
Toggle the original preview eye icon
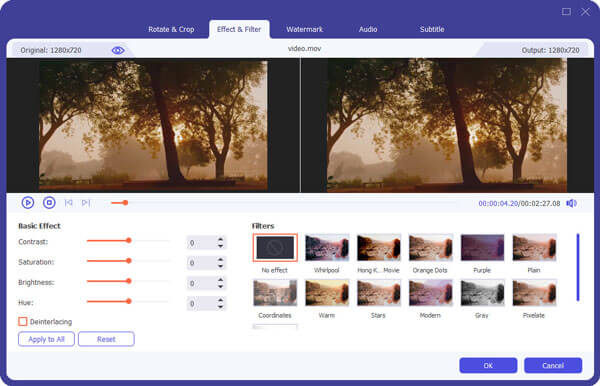coord(118,50)
